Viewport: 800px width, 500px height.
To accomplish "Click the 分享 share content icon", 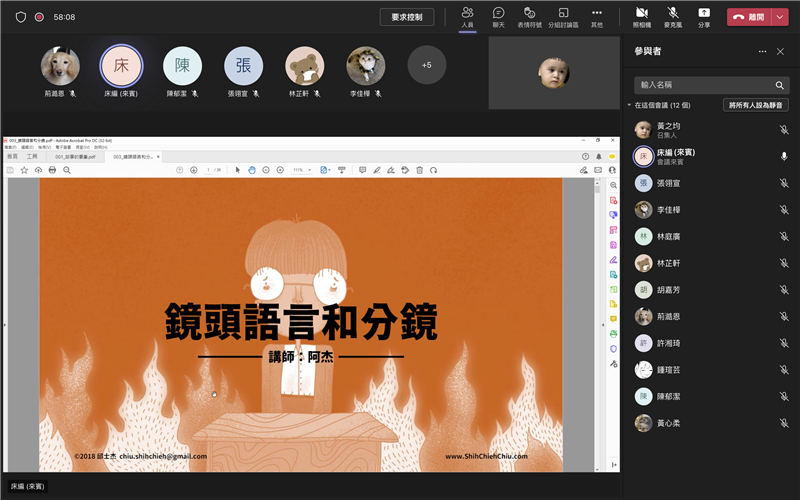I will point(704,16).
